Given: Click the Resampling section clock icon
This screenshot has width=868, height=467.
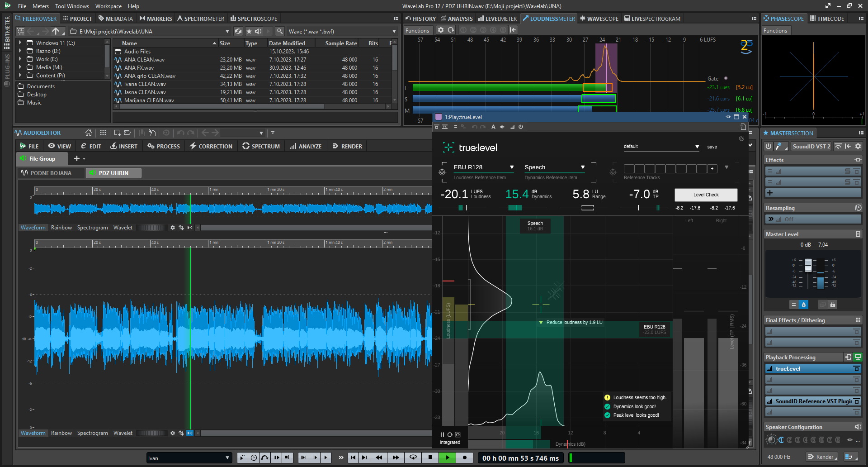Looking at the screenshot, I should click(x=858, y=208).
